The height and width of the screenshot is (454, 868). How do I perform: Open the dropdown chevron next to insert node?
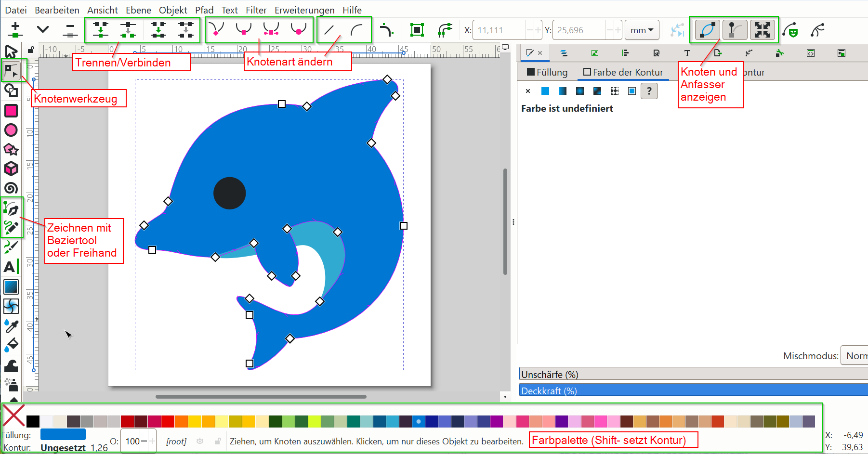click(43, 30)
